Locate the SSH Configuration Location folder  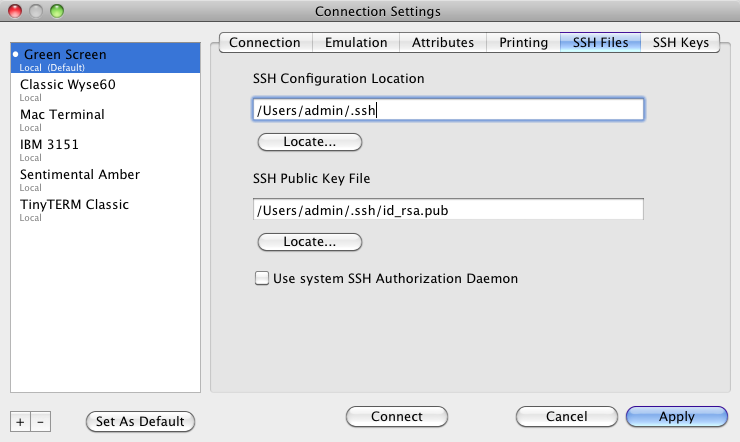[x=308, y=142]
